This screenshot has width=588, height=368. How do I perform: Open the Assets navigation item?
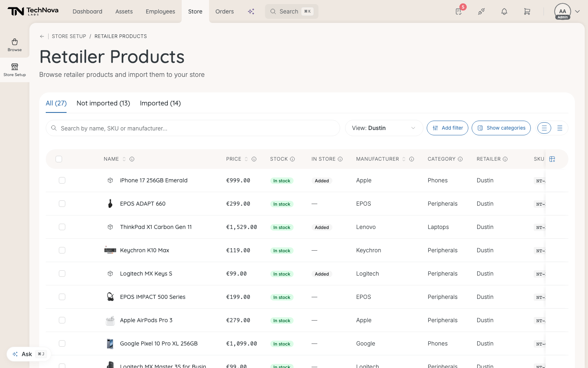[124, 11]
